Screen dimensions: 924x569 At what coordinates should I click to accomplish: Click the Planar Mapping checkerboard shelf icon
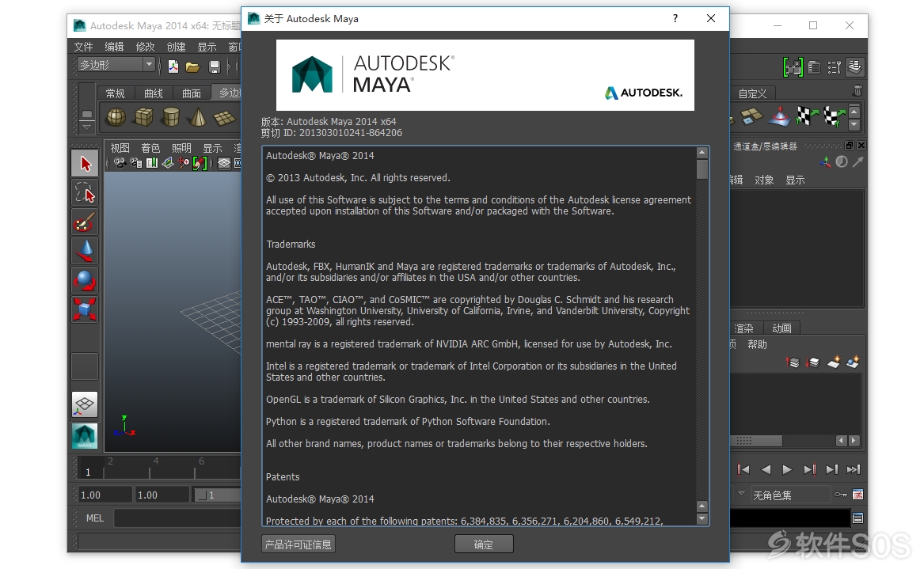coord(808,116)
